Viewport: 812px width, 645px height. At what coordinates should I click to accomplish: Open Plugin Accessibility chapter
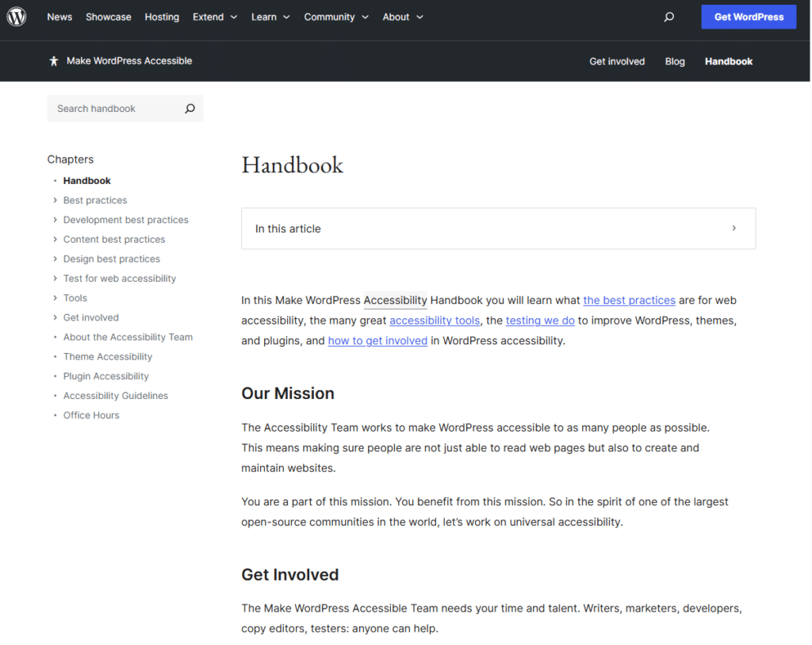(x=105, y=376)
